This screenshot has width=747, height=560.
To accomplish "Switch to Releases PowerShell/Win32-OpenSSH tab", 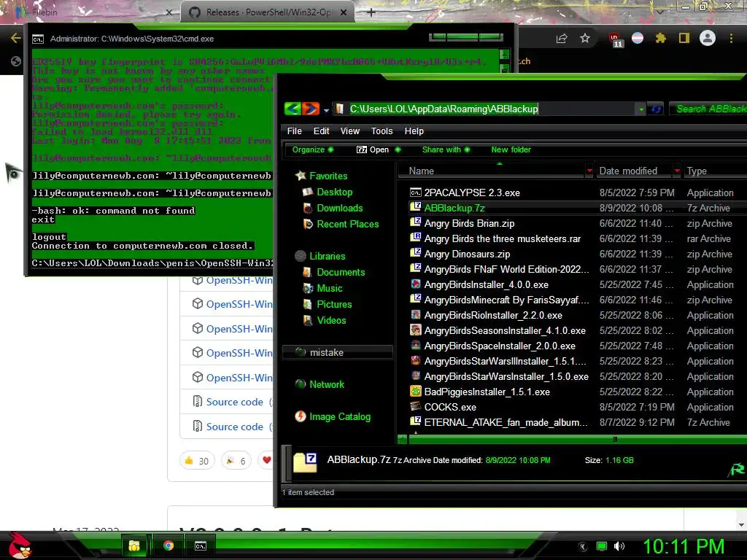I will coord(267,12).
